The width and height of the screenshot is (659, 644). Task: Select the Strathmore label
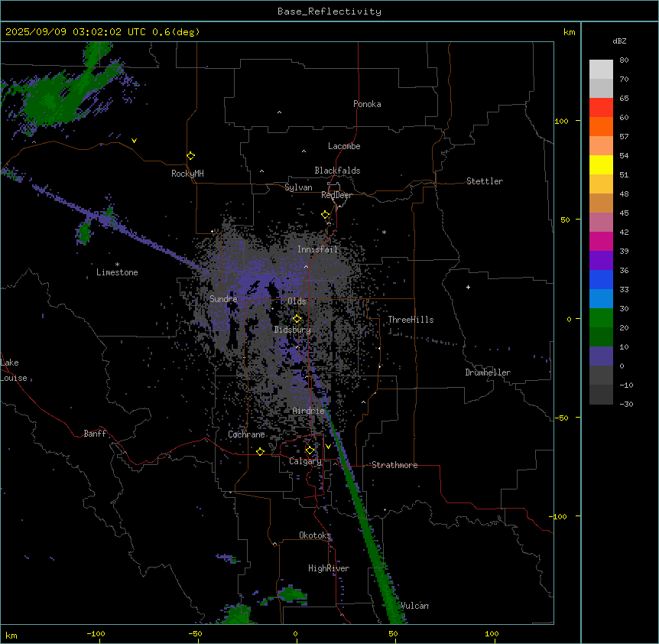[x=394, y=465]
